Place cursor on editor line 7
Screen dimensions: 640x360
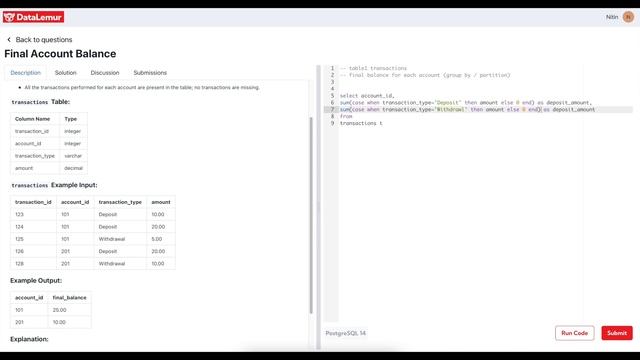tap(478, 109)
